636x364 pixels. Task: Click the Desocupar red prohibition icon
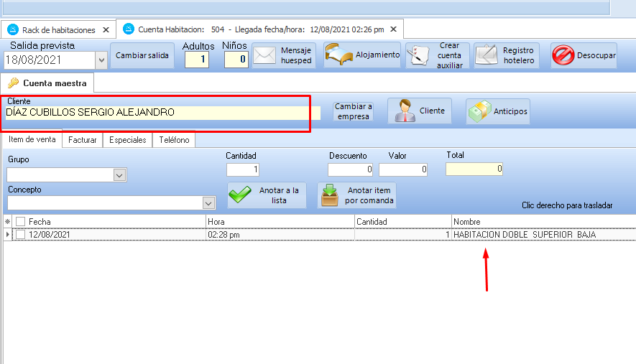(563, 55)
